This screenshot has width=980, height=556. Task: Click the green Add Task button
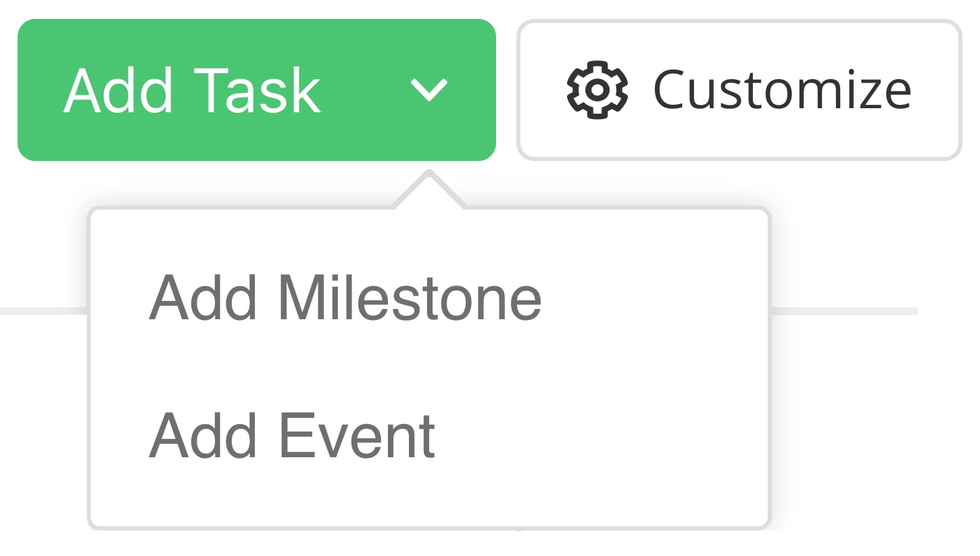[x=257, y=90]
